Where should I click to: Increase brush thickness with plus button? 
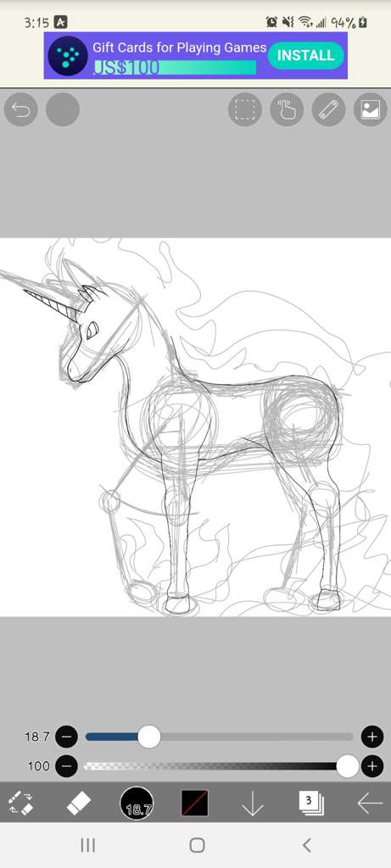click(372, 737)
